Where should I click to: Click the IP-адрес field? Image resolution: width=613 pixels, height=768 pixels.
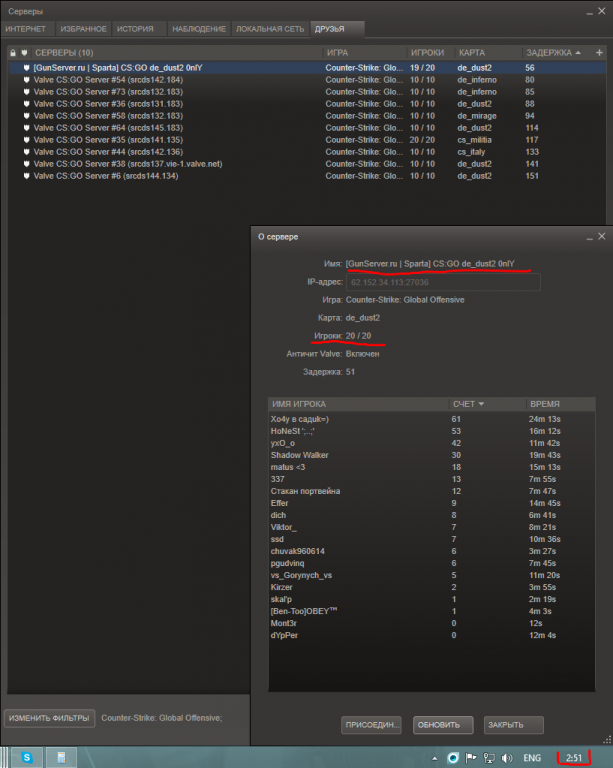442,282
